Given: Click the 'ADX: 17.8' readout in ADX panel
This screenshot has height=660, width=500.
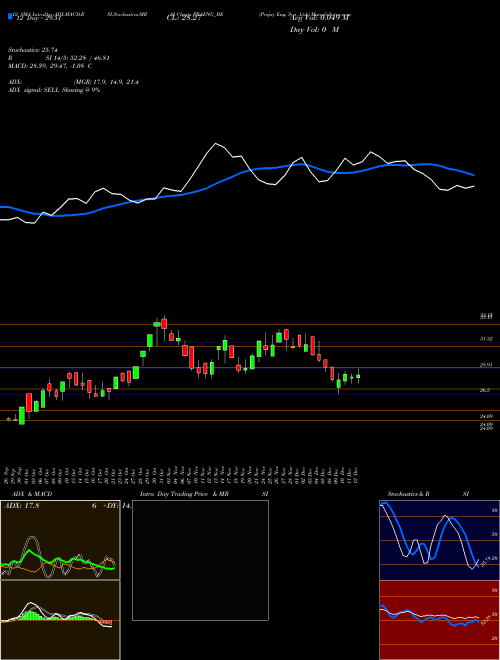Looking at the screenshot, I should [21, 506].
